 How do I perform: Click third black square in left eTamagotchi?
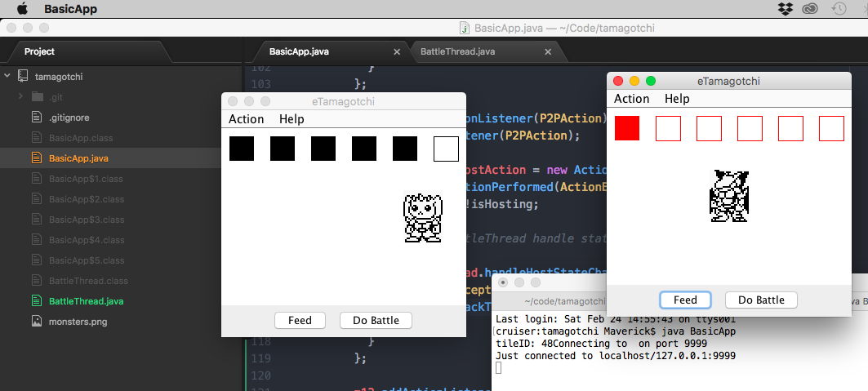tap(323, 149)
